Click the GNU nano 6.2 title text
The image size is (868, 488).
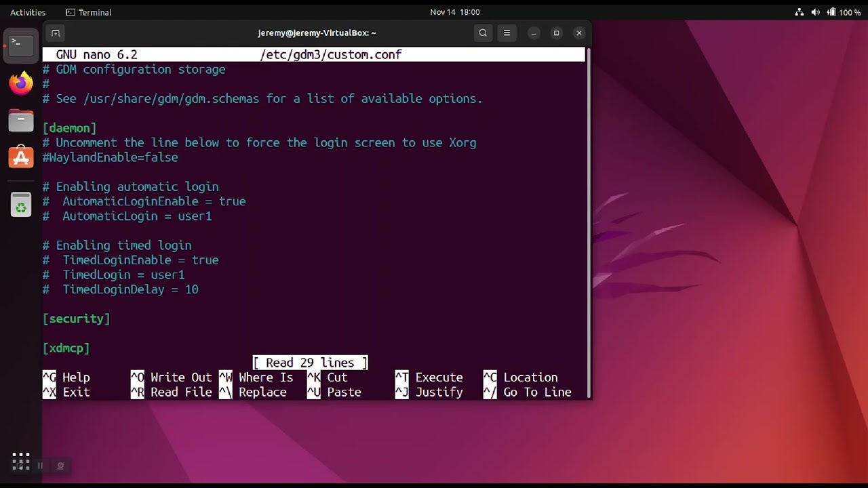[96, 55]
